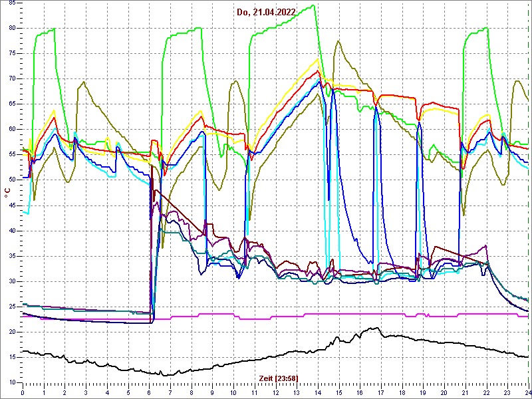
Task: Click hour label 4 on time axis
Action: click(x=107, y=392)
